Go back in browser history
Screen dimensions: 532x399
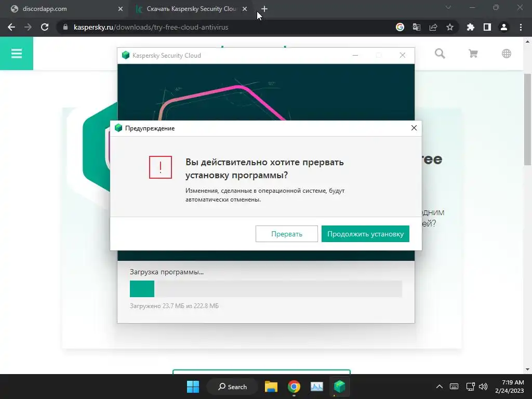[x=11, y=27]
